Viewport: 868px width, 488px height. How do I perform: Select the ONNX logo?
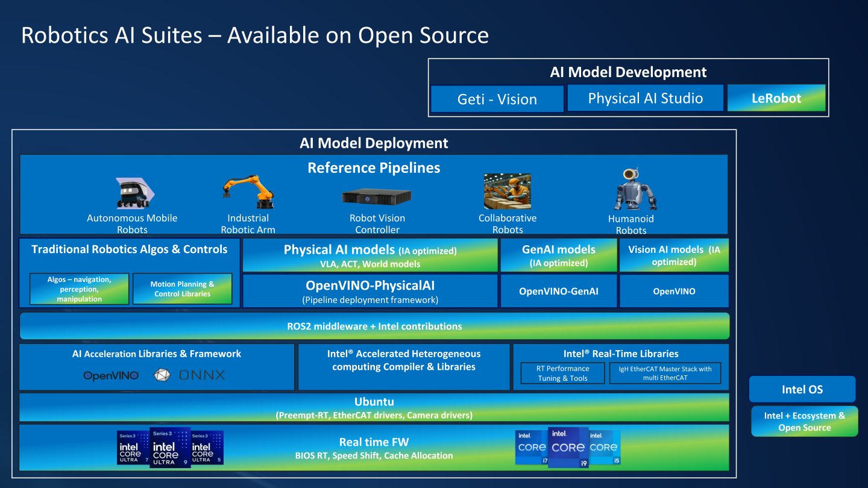(189, 375)
